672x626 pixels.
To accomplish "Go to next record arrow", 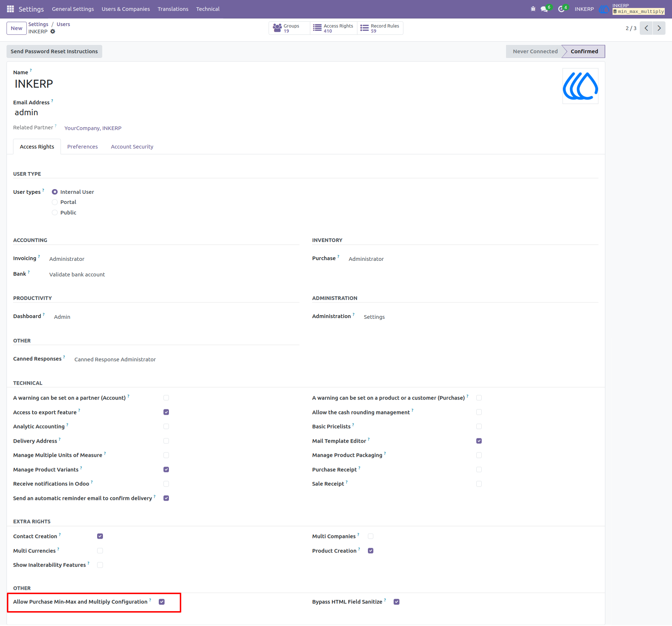I will (659, 28).
